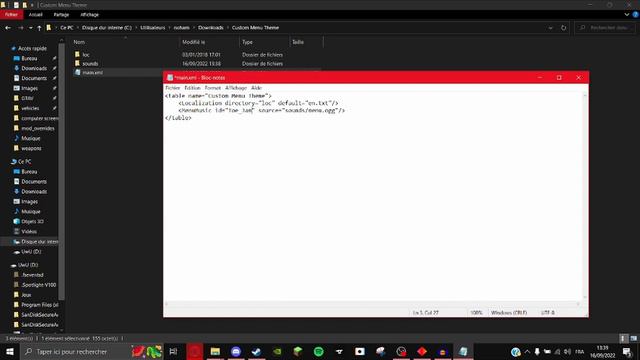The image size is (640, 360).
Task: Open Notepad's Aide menu
Action: tap(256, 88)
